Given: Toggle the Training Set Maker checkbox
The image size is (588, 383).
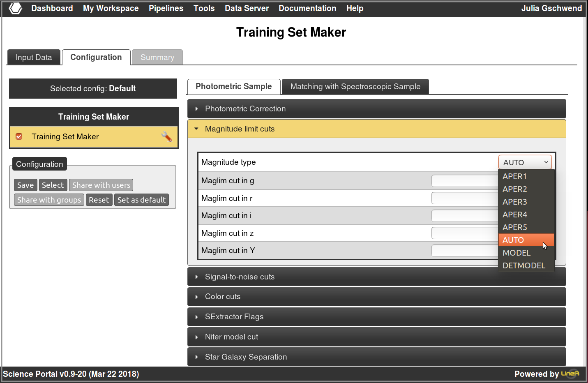Looking at the screenshot, I should point(19,136).
